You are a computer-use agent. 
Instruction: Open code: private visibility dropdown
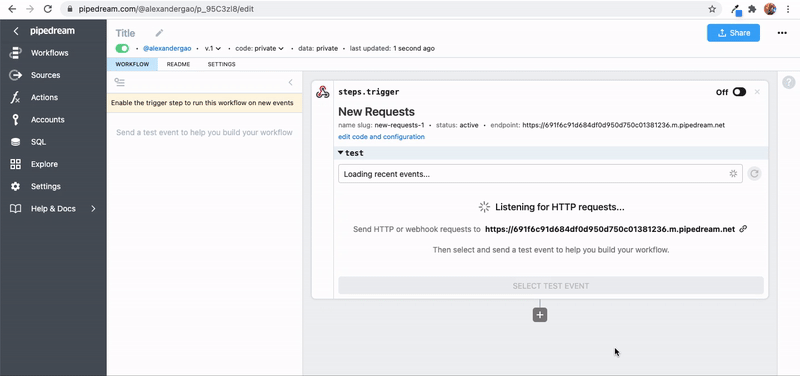259,48
